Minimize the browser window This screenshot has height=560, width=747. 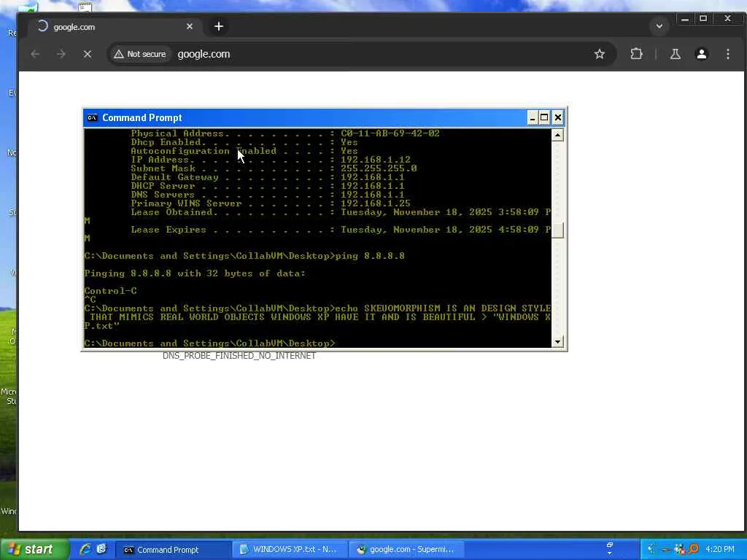pyautogui.click(x=685, y=19)
